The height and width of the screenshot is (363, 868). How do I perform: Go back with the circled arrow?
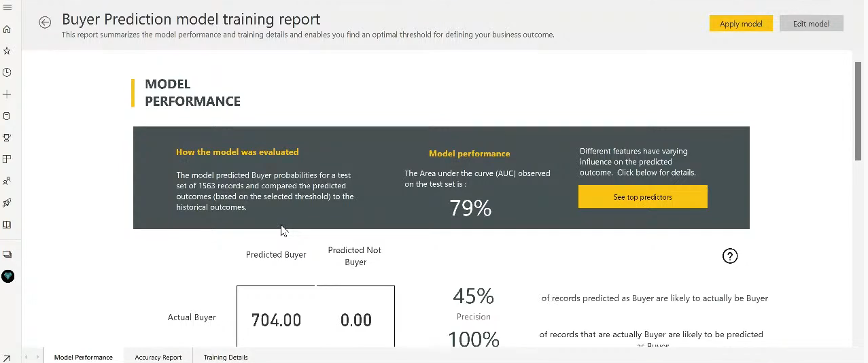tap(45, 22)
